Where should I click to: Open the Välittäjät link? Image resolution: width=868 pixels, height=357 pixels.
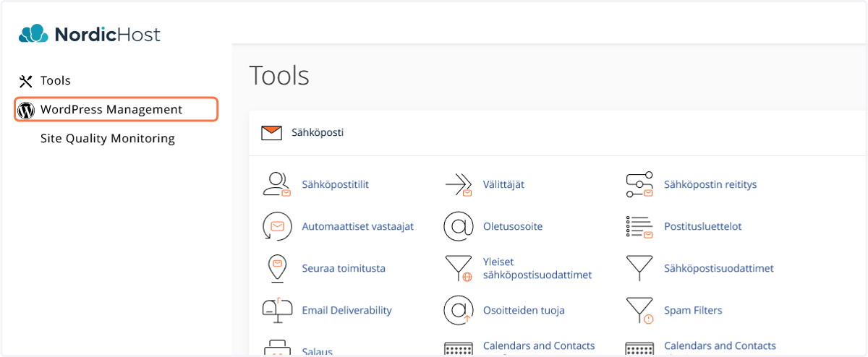(x=503, y=184)
